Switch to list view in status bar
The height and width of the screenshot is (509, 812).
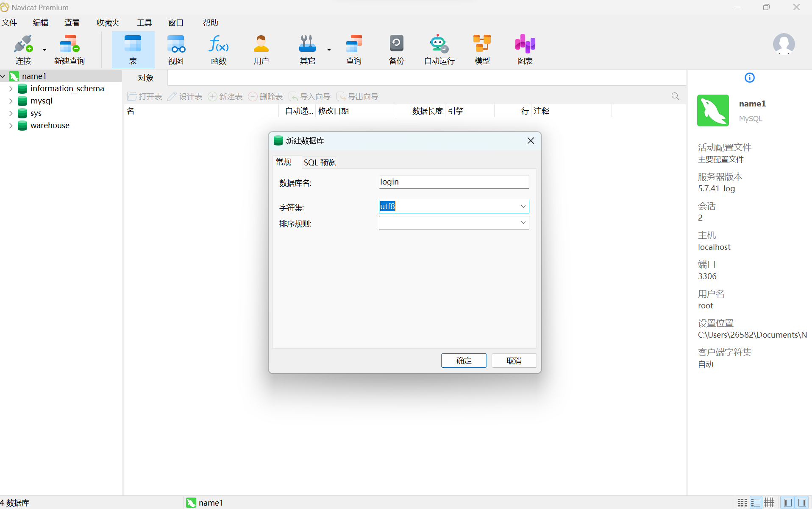click(756, 503)
